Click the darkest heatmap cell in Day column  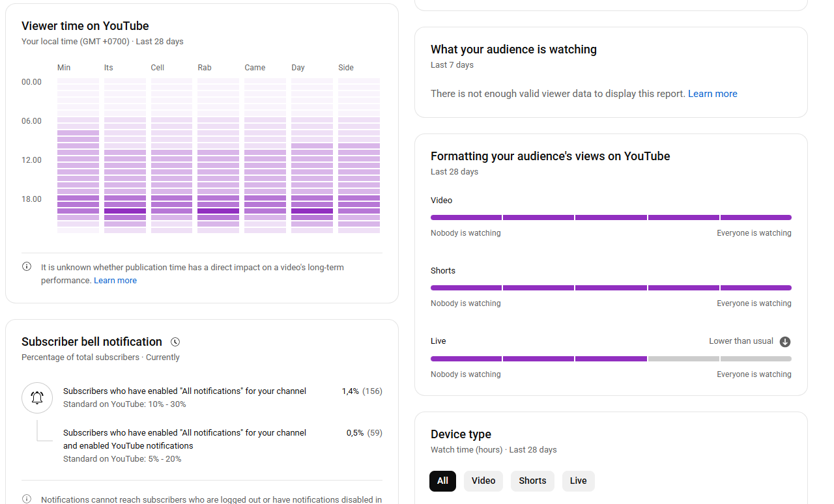pos(312,211)
